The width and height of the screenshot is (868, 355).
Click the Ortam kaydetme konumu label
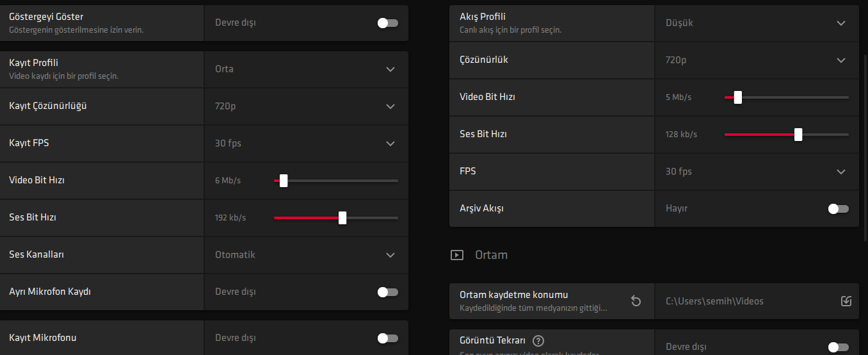pos(514,295)
